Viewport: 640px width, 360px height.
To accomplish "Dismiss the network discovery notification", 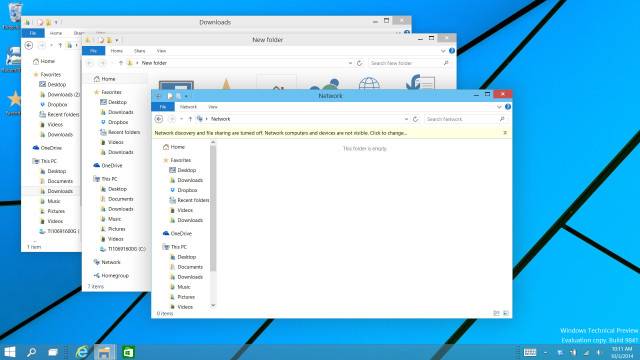I will click(x=505, y=133).
